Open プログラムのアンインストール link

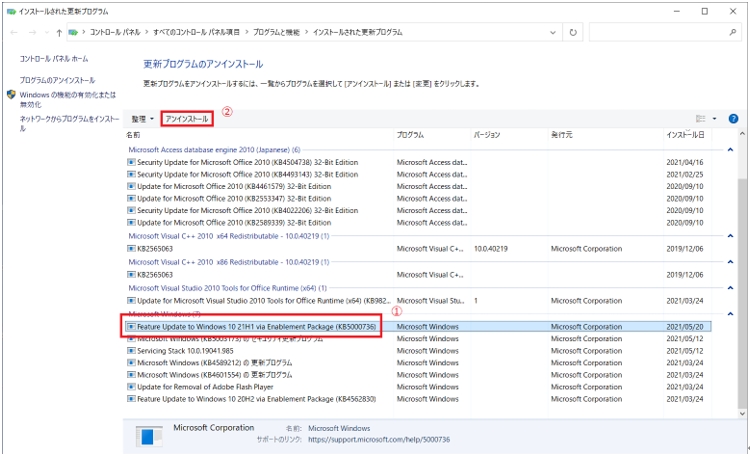point(57,80)
